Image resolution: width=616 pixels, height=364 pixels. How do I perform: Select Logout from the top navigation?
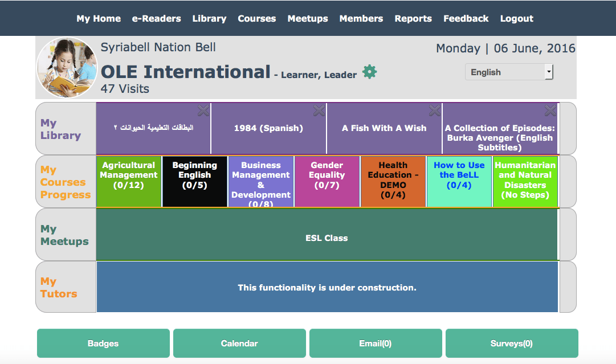tap(516, 18)
